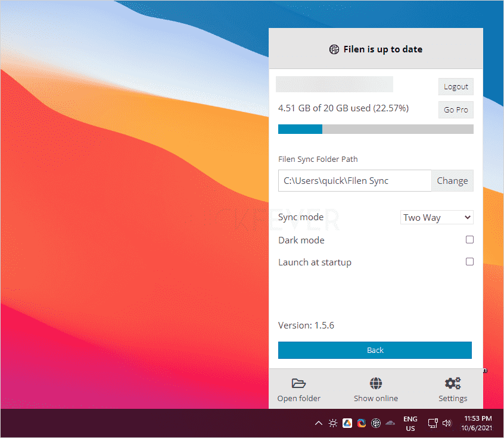This screenshot has width=504, height=438.
Task: Click the Firefox-style browser tray icon
Action: (x=362, y=423)
